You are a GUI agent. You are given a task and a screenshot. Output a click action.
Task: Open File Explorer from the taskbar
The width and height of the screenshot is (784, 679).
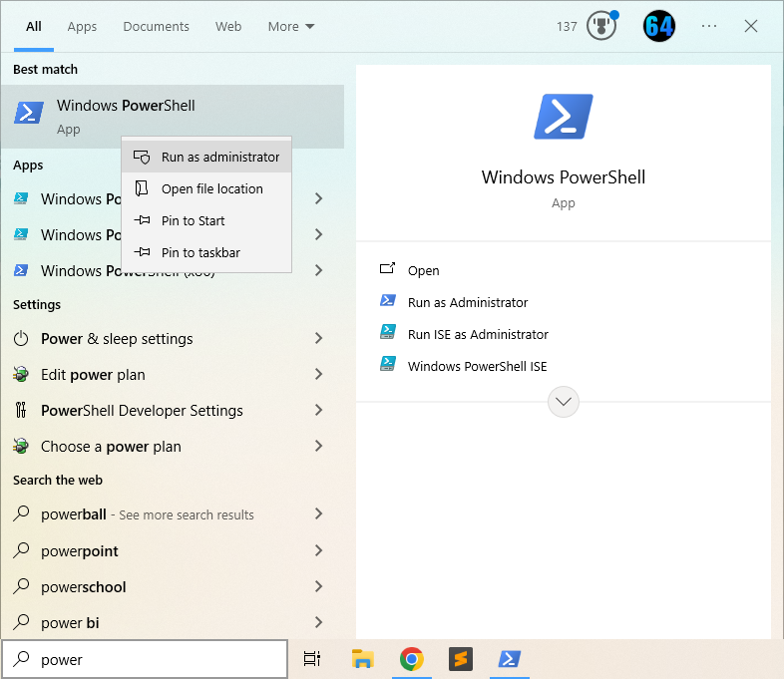click(362, 659)
